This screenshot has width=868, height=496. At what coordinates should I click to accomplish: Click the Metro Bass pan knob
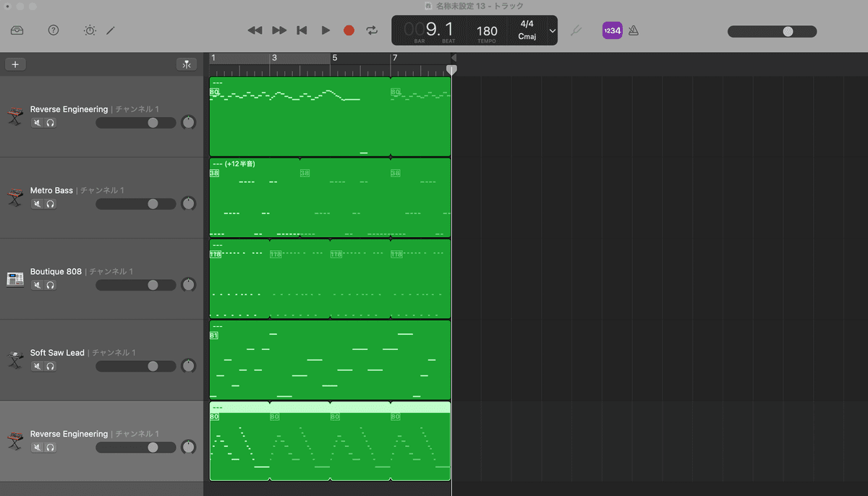coord(189,203)
